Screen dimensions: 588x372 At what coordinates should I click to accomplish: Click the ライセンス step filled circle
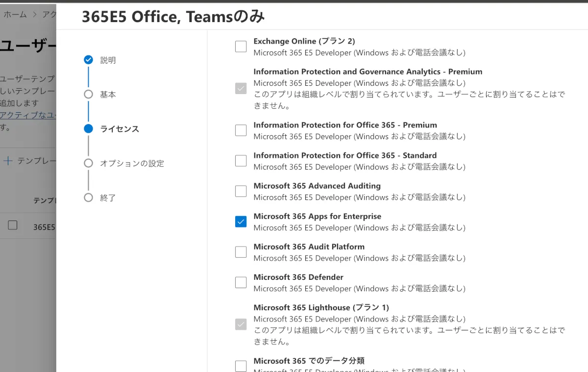click(88, 129)
